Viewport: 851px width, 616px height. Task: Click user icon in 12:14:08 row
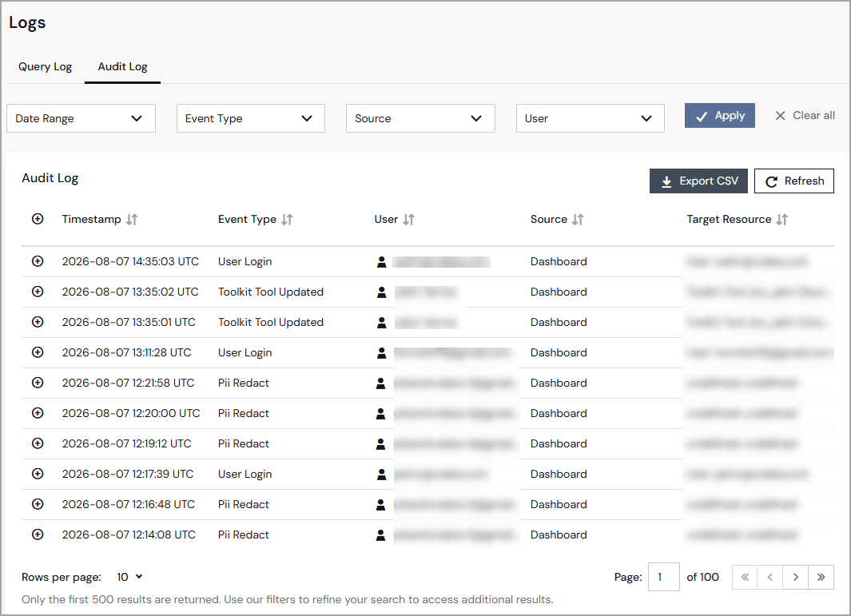tap(380, 535)
